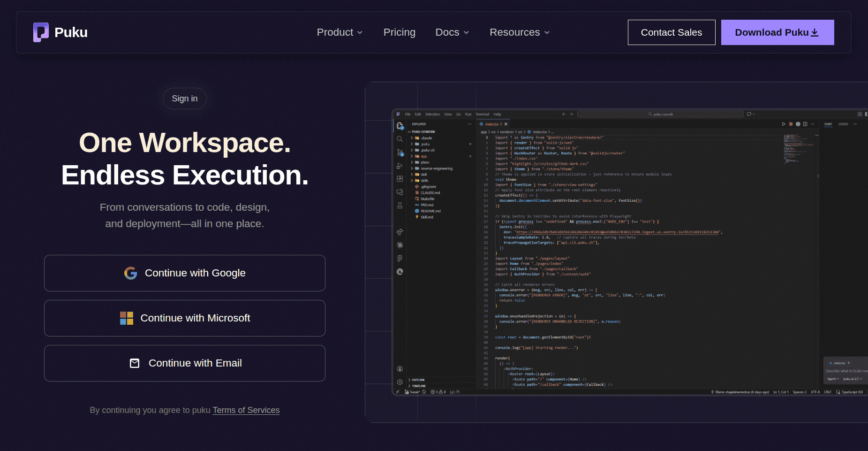
Task: Click CRLF in the status bar
Action: [828, 392]
